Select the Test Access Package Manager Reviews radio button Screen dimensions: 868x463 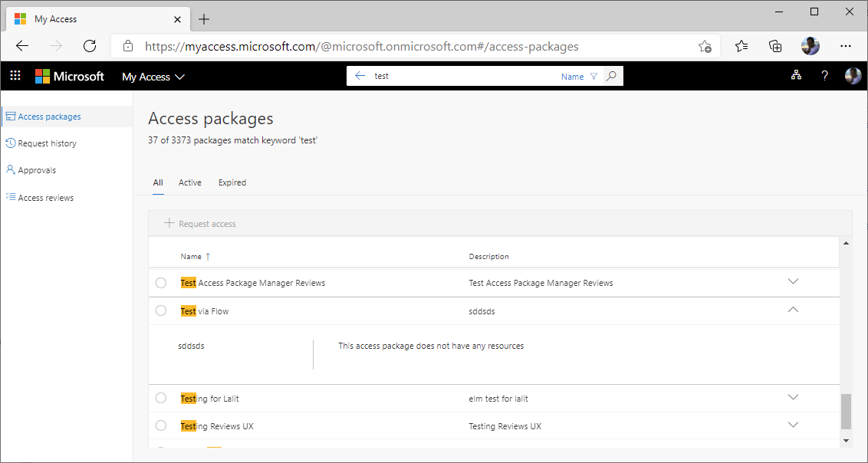coord(161,282)
